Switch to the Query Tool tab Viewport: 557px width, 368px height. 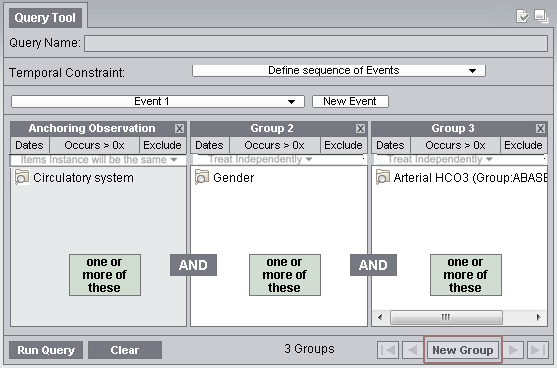[x=45, y=17]
